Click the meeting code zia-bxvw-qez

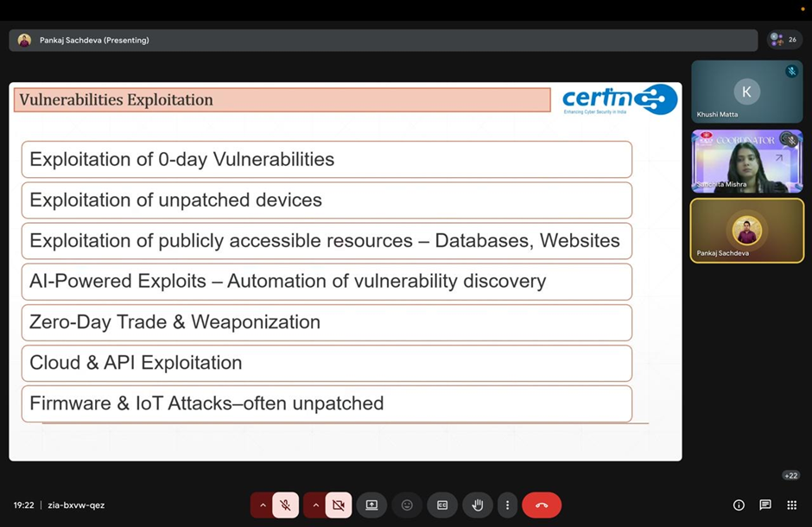76,505
